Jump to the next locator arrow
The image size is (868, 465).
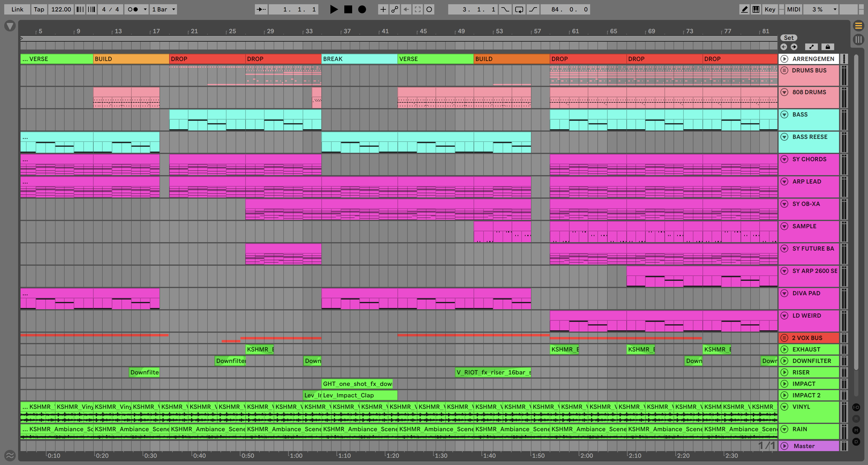tap(794, 47)
